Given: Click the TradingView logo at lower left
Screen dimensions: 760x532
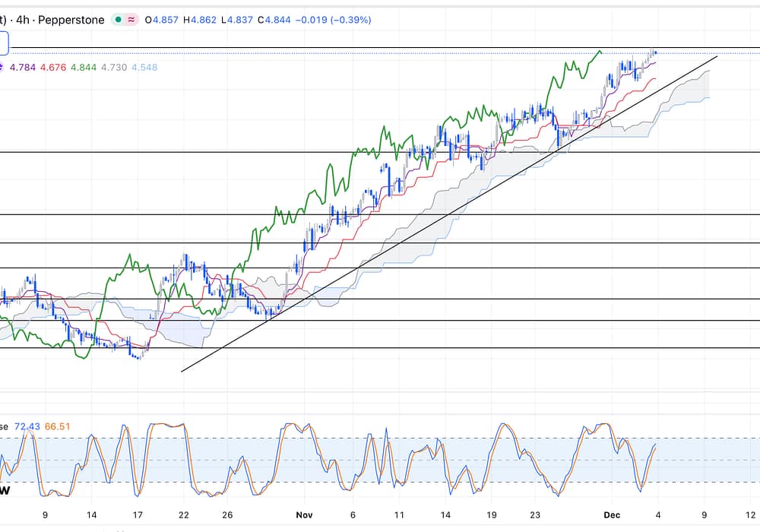Looking at the screenshot, I should (5, 491).
